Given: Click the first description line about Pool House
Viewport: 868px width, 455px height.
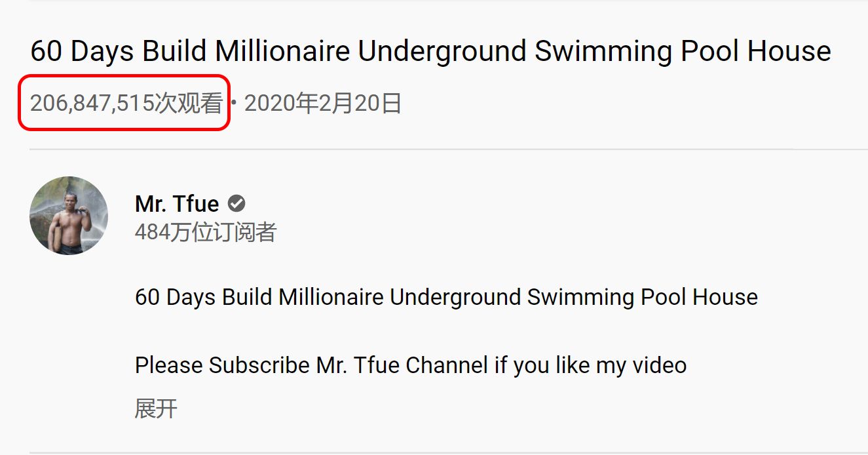Looking at the screenshot, I should 446,297.
